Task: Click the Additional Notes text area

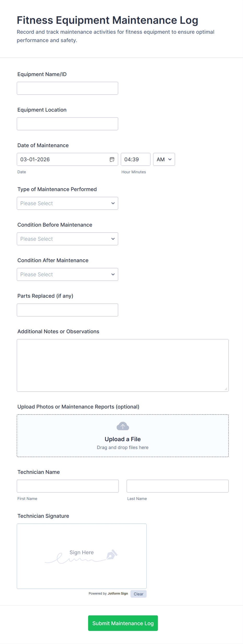Action: [123, 365]
